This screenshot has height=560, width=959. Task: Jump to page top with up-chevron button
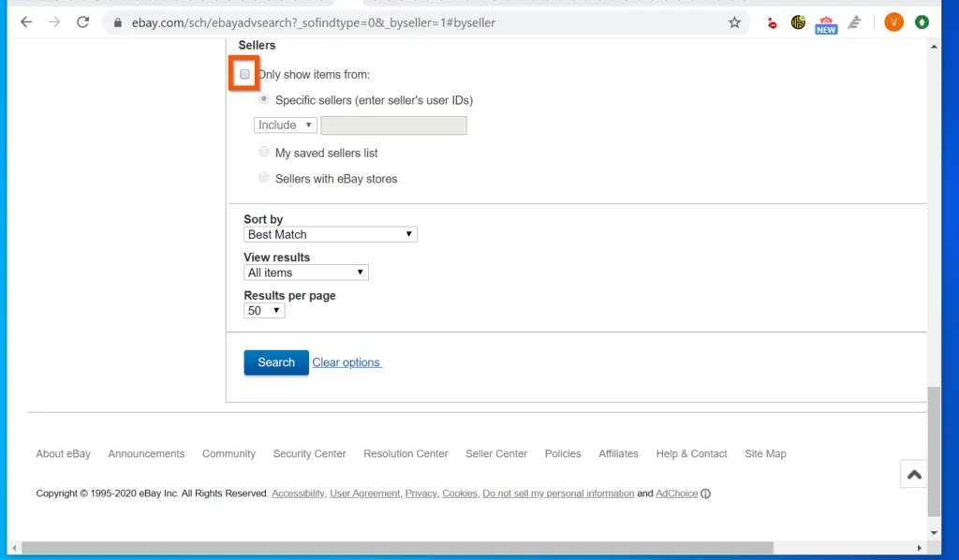coord(914,475)
